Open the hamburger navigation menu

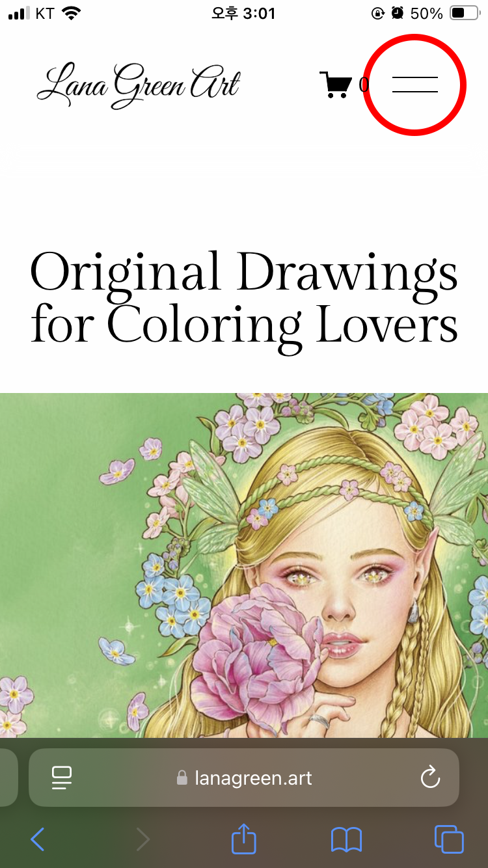[x=415, y=85]
